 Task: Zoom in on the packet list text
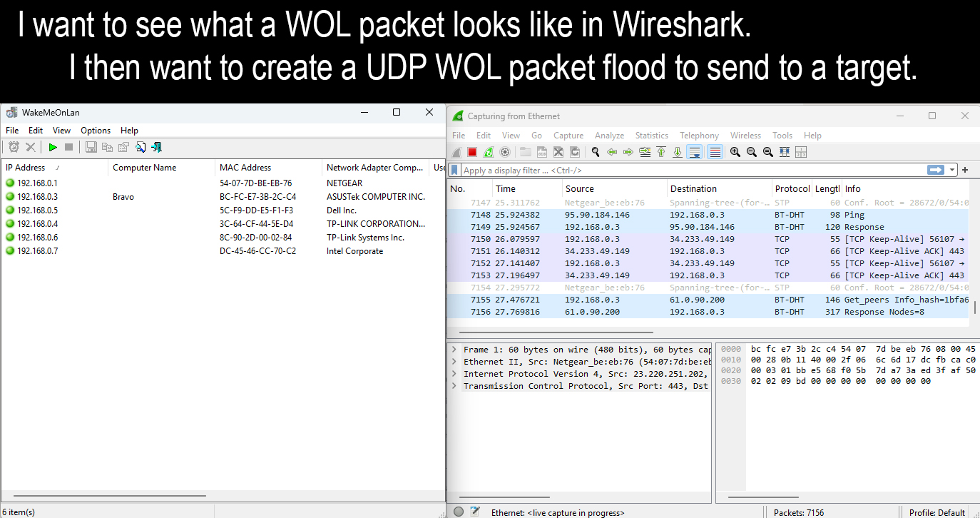pos(735,152)
